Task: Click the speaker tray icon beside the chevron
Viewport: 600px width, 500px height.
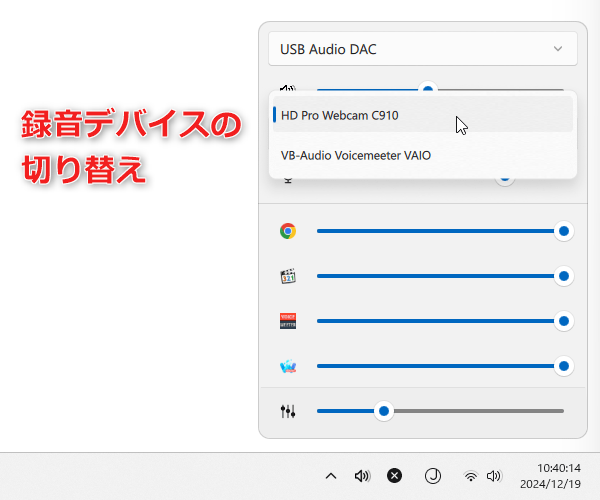Action: click(362, 476)
